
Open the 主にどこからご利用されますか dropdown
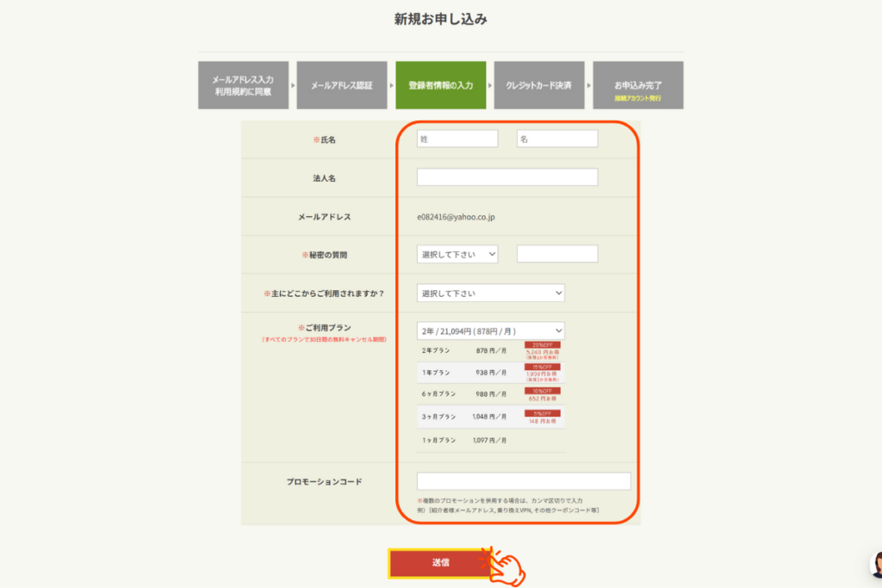coord(490,293)
